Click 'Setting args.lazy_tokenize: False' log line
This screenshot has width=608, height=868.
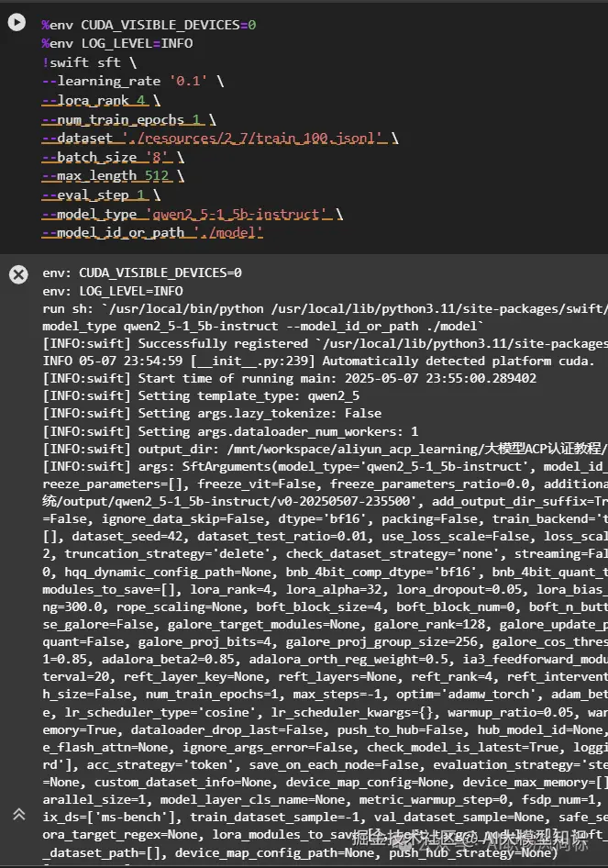pos(212,414)
